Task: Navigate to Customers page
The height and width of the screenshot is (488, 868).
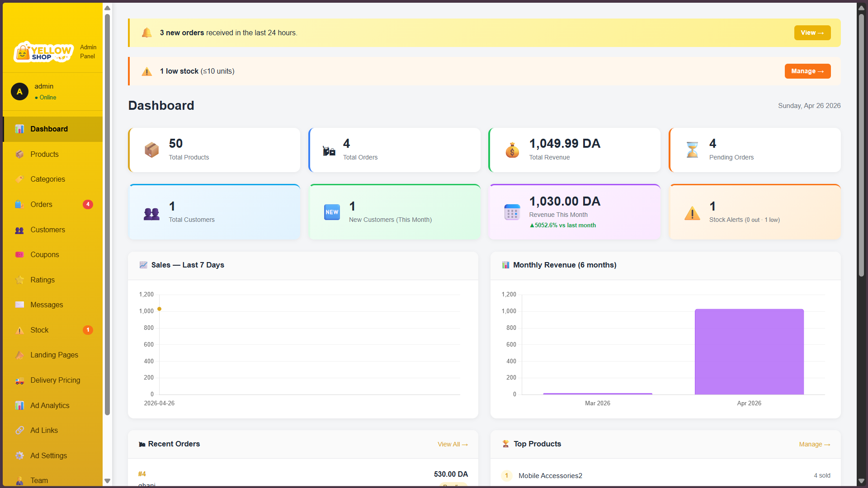Action: click(x=53, y=230)
